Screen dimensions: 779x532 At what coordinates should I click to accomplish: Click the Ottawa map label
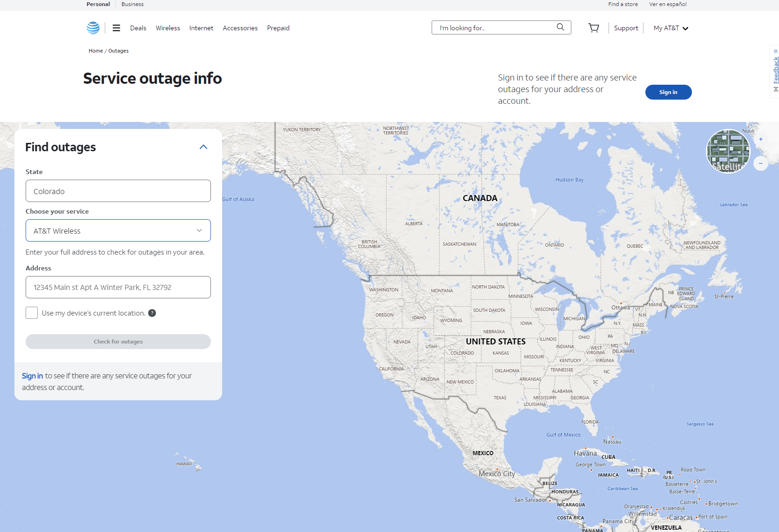621,308
